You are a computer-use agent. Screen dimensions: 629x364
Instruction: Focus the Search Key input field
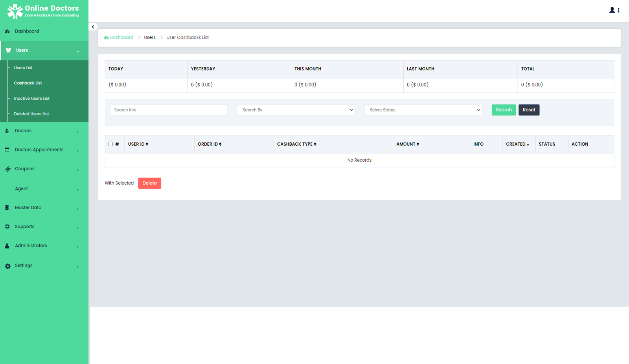[169, 110]
